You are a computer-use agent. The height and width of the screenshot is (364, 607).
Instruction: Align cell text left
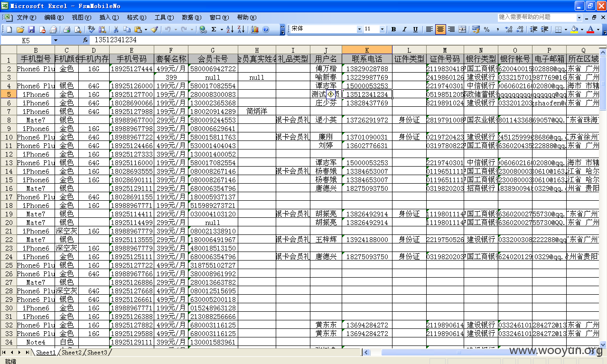pyautogui.click(x=429, y=29)
